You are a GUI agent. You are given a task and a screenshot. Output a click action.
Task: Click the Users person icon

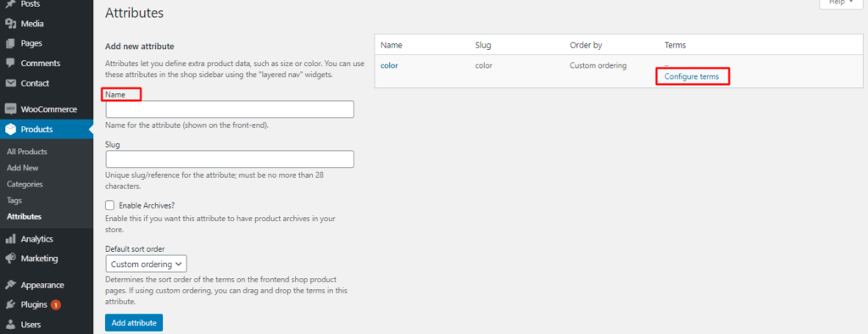pos(10,325)
